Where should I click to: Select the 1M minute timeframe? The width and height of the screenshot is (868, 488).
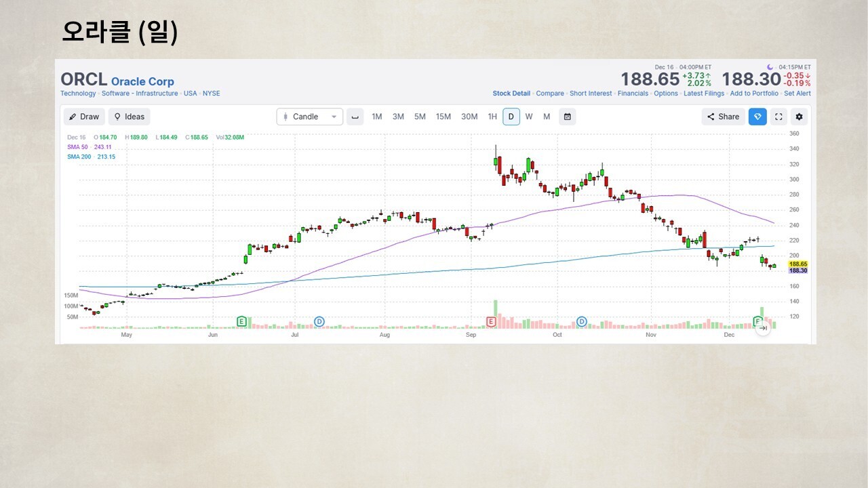(x=377, y=117)
